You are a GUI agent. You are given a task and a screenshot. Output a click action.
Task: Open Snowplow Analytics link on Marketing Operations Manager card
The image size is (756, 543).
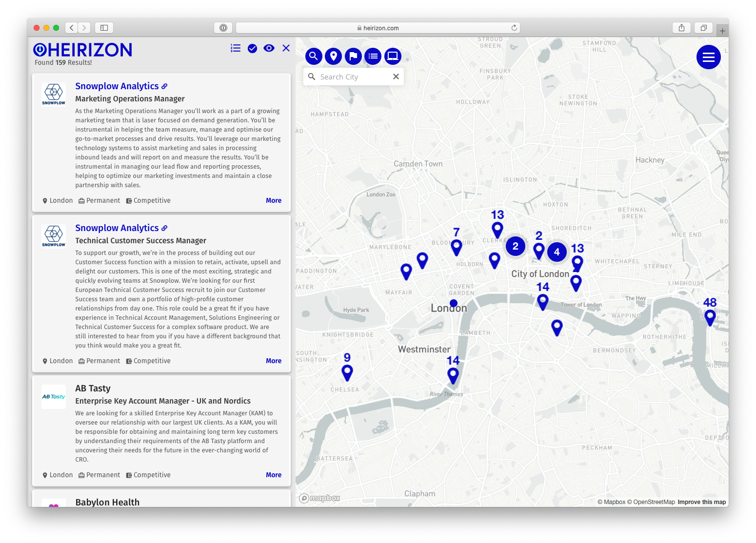pyautogui.click(x=117, y=86)
